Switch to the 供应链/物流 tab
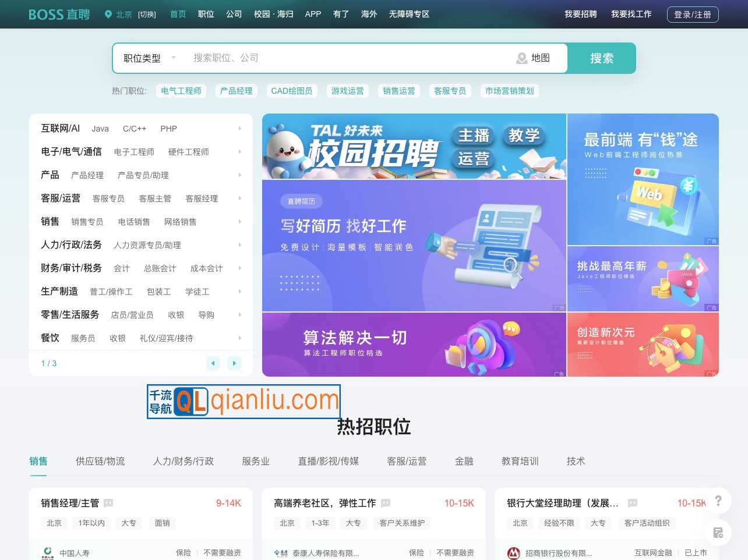 100,461
